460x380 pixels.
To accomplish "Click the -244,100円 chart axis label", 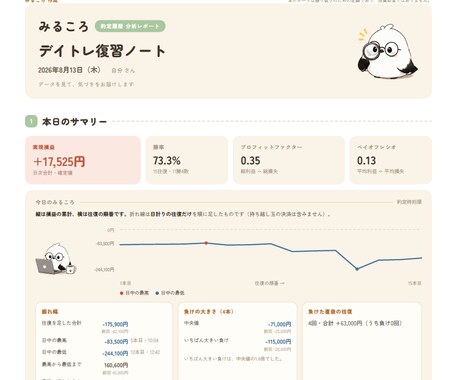I will (x=104, y=269).
